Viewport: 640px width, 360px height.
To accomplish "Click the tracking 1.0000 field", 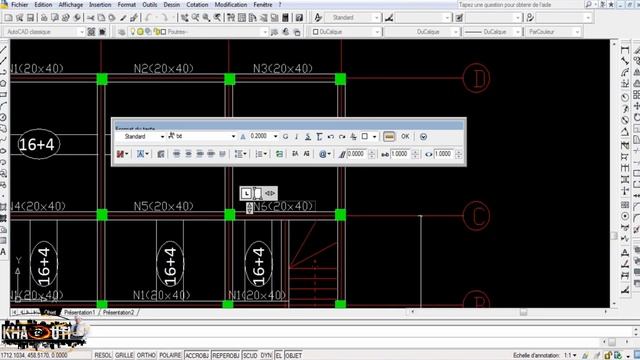I will [x=401, y=154].
